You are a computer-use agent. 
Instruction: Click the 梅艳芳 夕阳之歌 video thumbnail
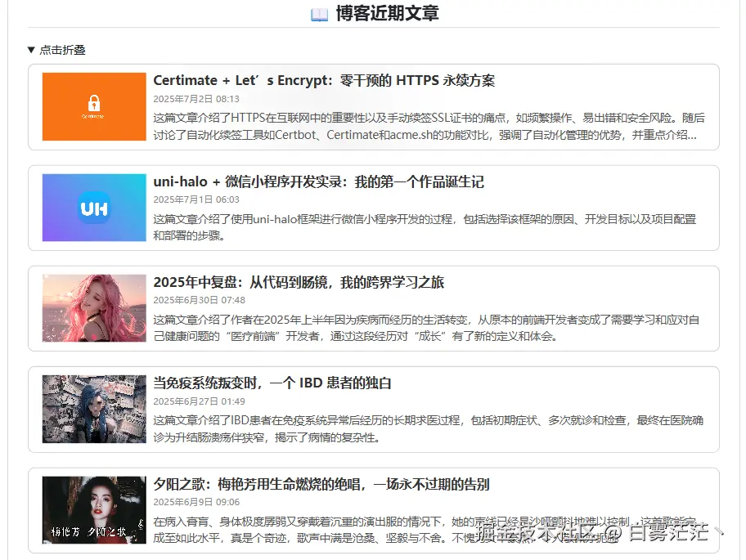(x=92, y=509)
